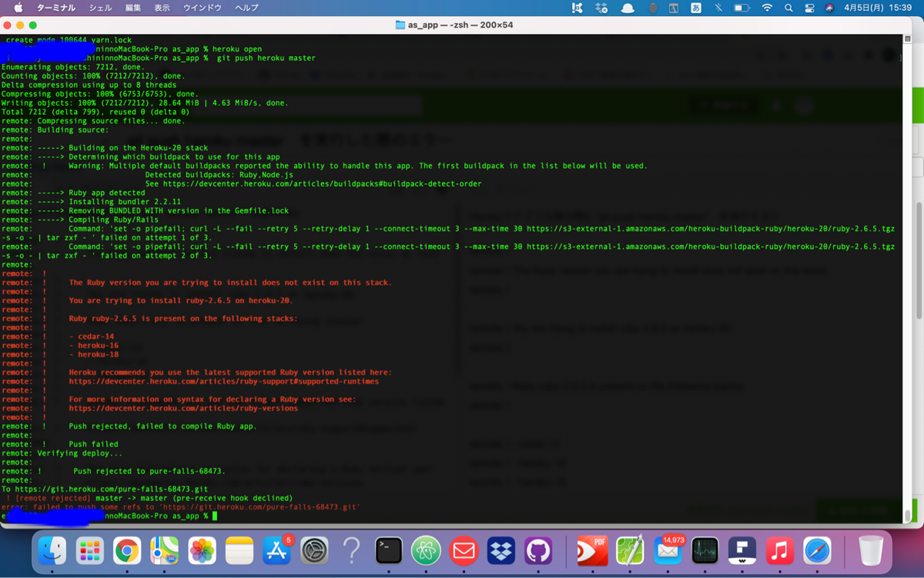Toggle the Bluetooth status icon
Screen dimensions: 924x578
coord(718,8)
